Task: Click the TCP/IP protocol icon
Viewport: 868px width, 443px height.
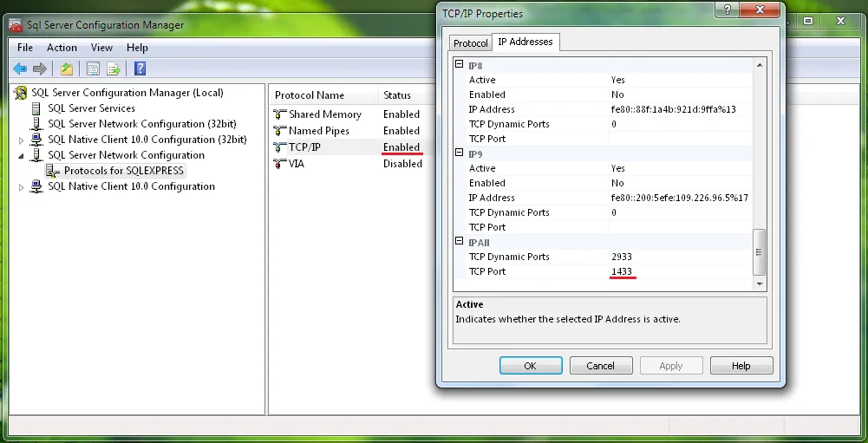Action: [279, 147]
